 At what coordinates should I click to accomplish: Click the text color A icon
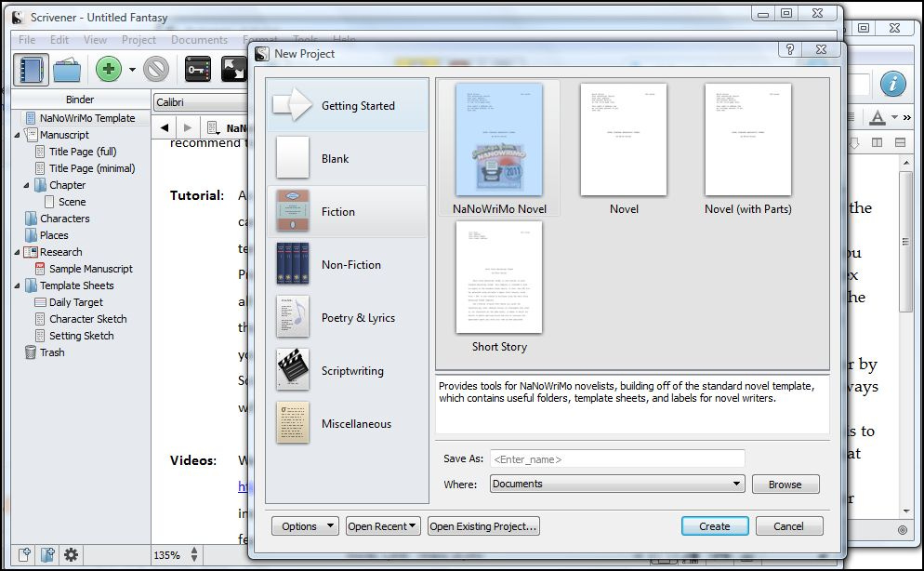click(877, 117)
